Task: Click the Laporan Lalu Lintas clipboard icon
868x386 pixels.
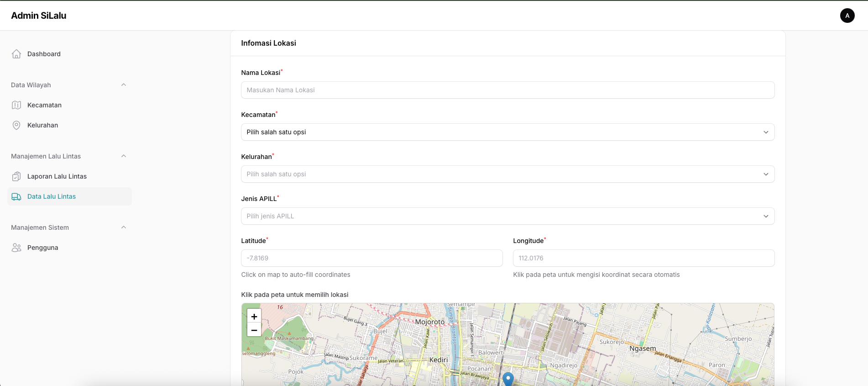Action: pos(16,176)
